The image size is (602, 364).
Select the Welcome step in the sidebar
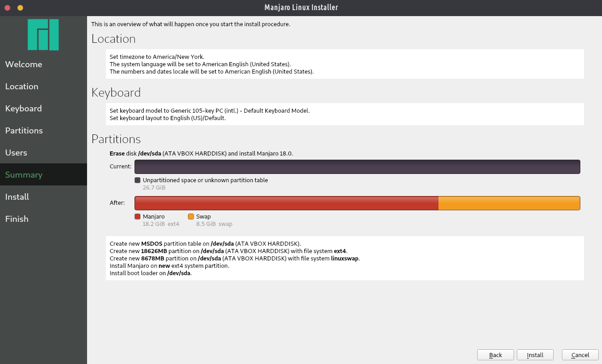(23, 64)
